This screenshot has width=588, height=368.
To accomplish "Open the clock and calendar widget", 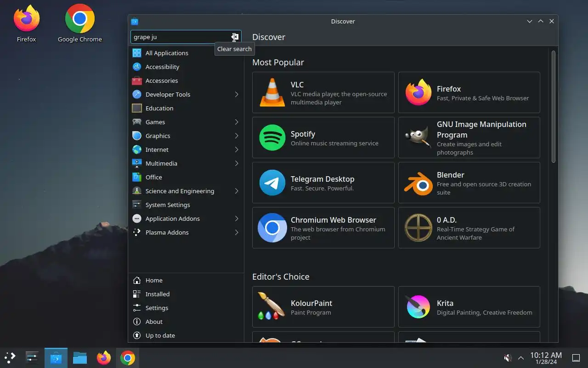I will tap(546, 358).
